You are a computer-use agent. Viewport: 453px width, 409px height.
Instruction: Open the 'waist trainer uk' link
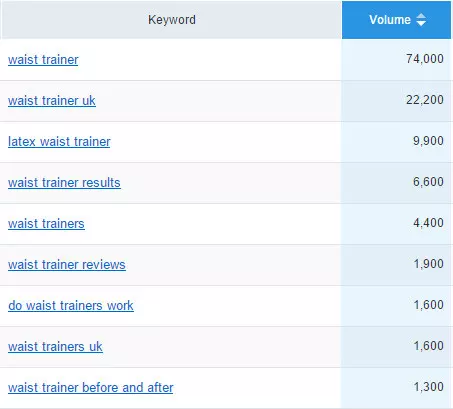pyautogui.click(x=52, y=101)
